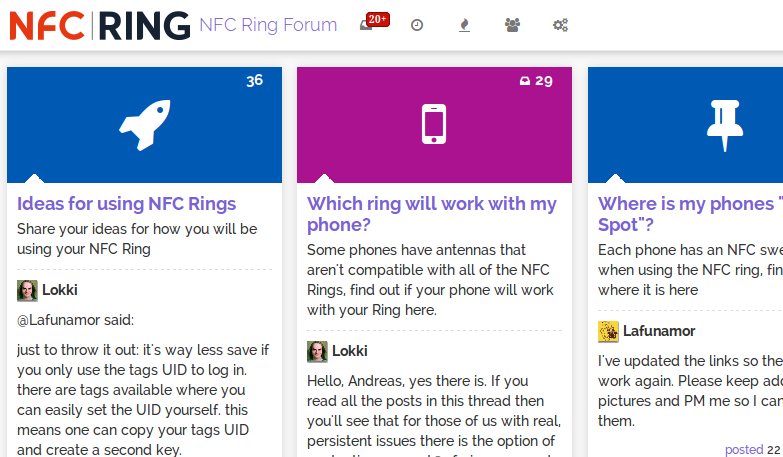This screenshot has height=457, width=783.
Task: Open the NFC Ring Forum home link
Action: tap(268, 25)
